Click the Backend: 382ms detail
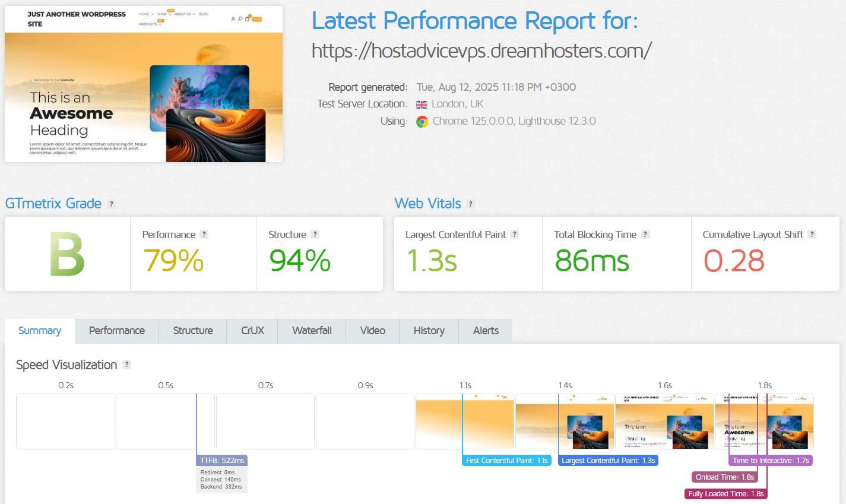Viewport: 846px width, 504px height. (221, 487)
